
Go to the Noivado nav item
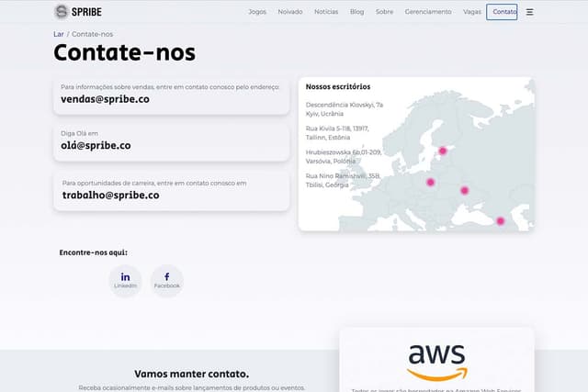[x=290, y=12]
